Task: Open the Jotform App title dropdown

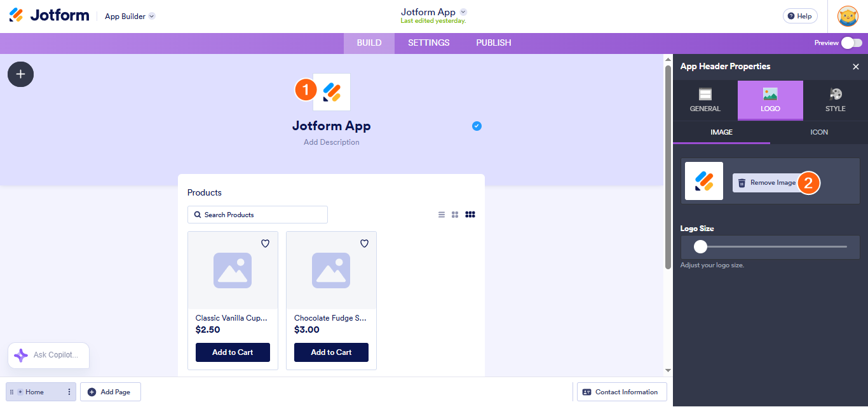Action: (x=463, y=12)
